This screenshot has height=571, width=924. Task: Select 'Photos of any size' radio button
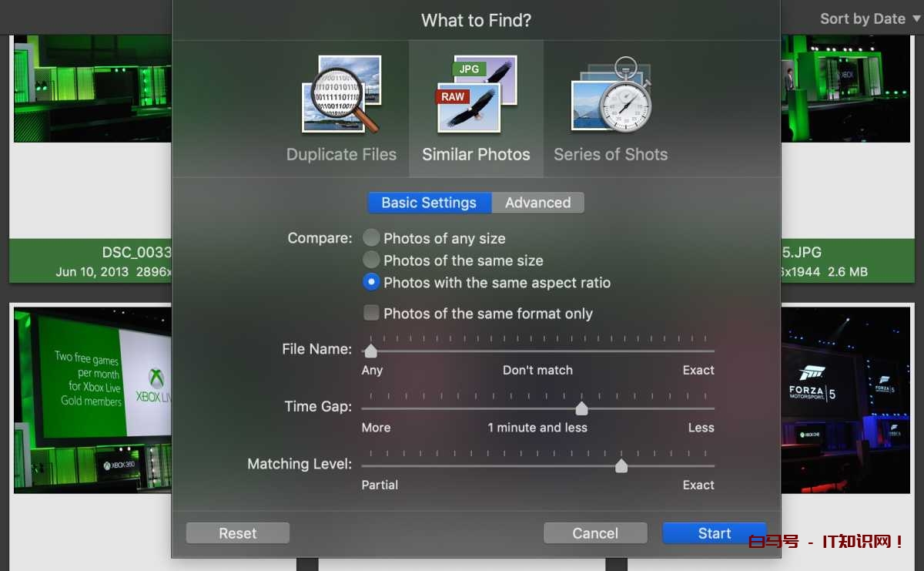[x=371, y=238]
